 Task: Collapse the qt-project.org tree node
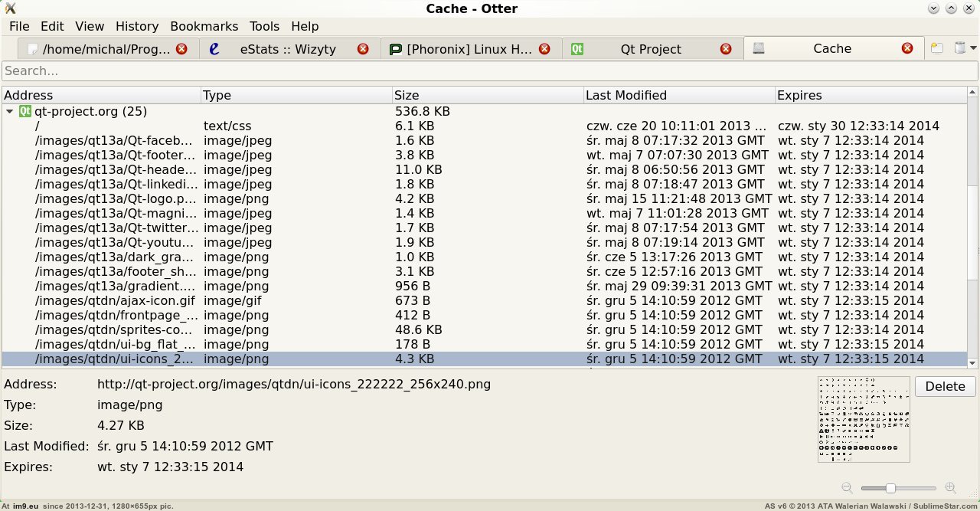pos(9,112)
